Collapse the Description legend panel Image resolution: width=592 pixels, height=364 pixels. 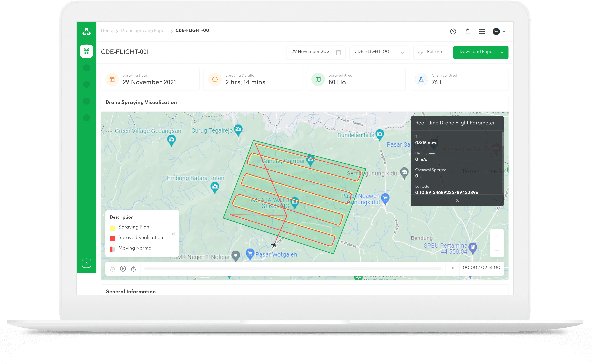[x=173, y=234]
